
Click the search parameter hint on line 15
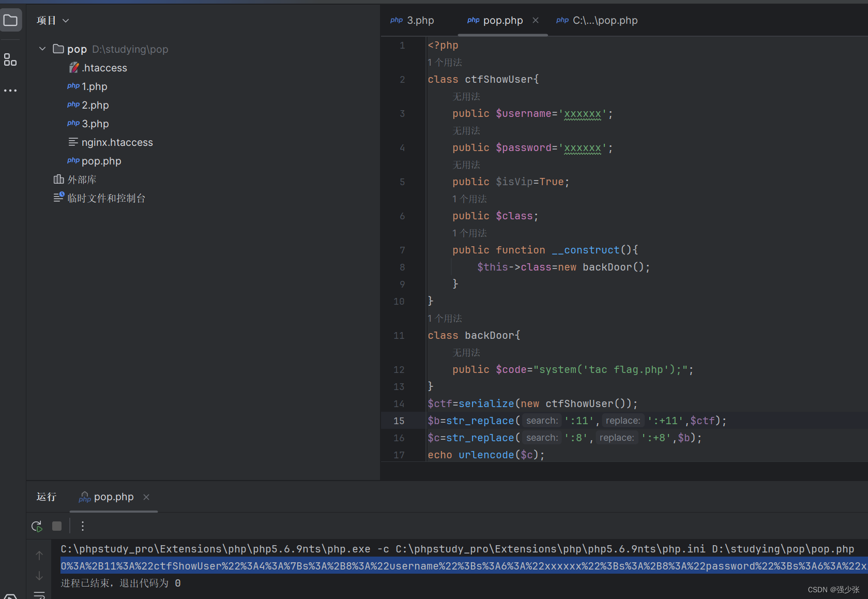(542, 421)
